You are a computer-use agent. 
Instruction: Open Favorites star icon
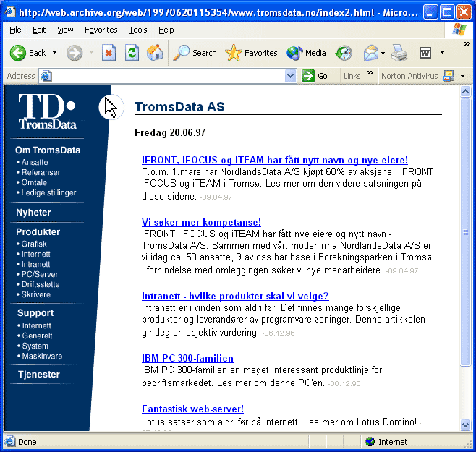[x=233, y=53]
